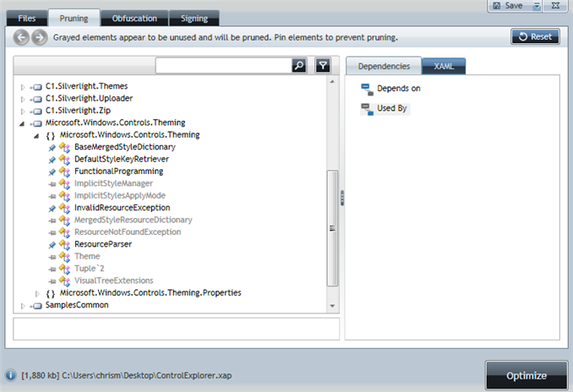
Task: Click the tree scrollbar down arrow
Action: (x=332, y=306)
